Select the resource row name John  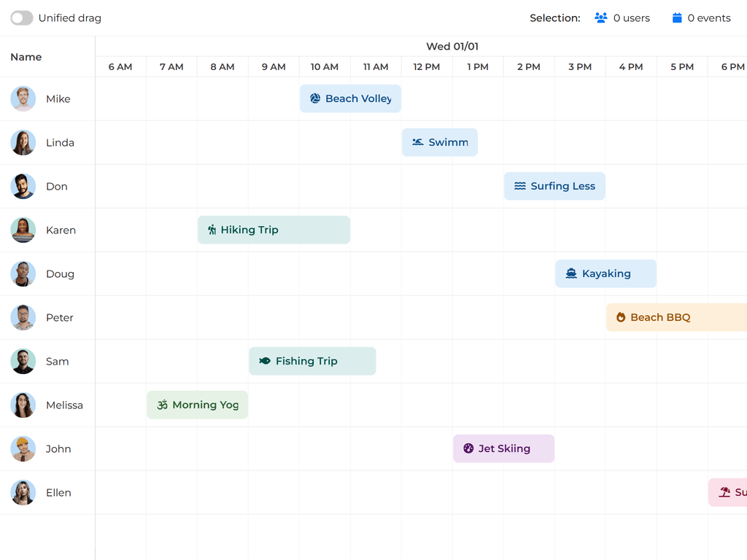(x=58, y=448)
